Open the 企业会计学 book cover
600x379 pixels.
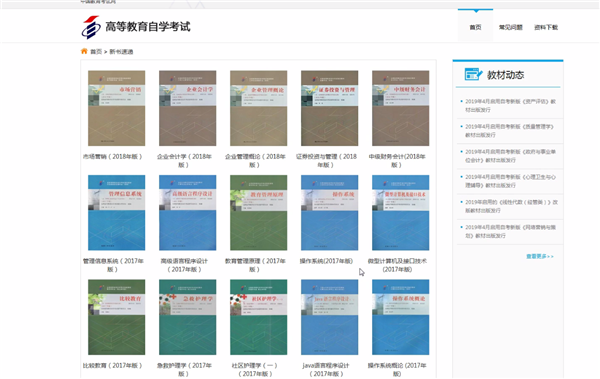click(188, 108)
